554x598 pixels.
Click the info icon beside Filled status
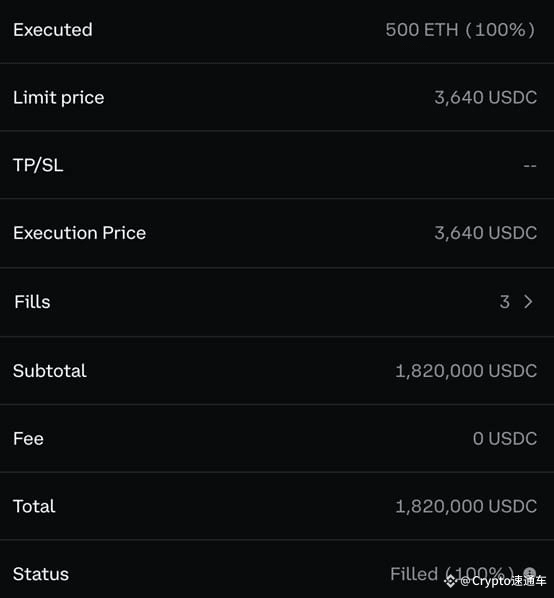(x=530, y=573)
